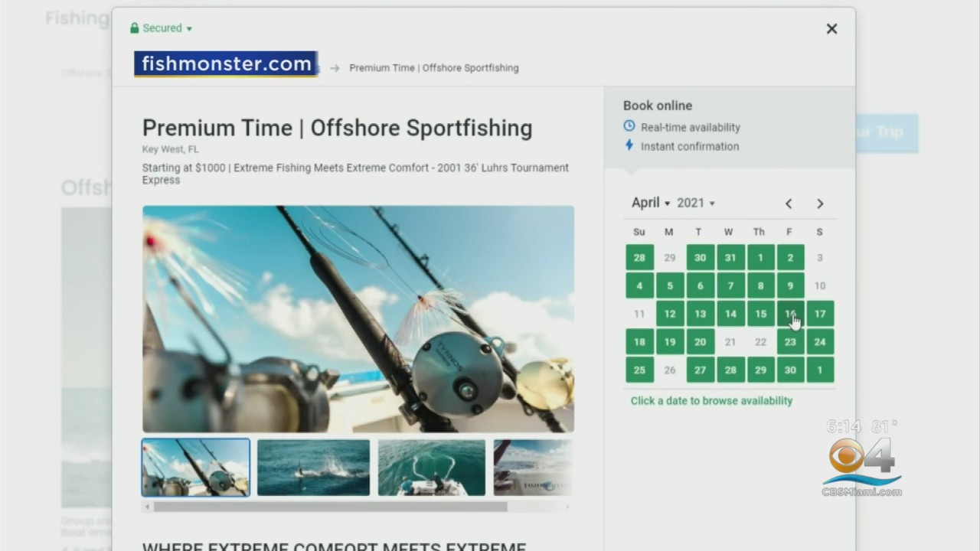Close the booking dialog with the X

click(831, 28)
